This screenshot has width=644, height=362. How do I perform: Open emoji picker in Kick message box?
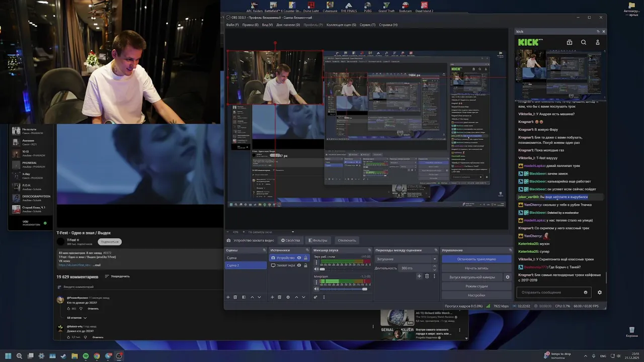(x=585, y=292)
